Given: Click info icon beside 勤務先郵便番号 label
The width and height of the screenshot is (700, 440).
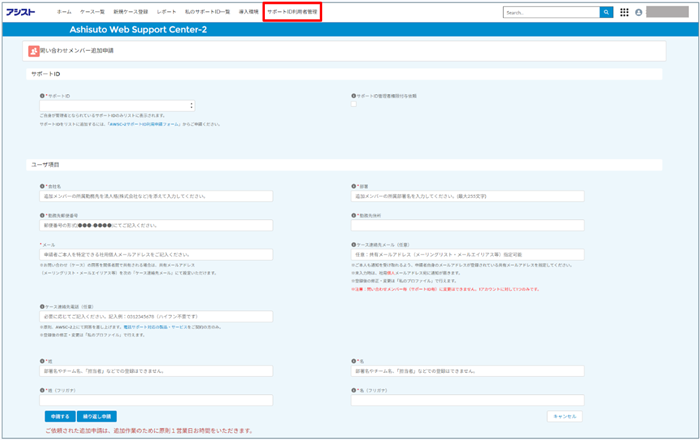Looking at the screenshot, I should (42, 216).
